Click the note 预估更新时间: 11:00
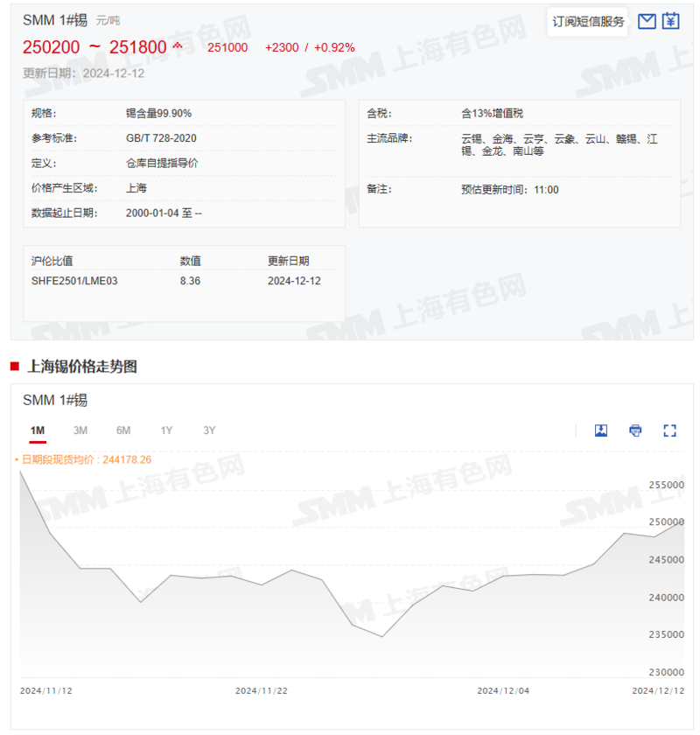Viewport: 700px width, 735px height. coord(509,189)
